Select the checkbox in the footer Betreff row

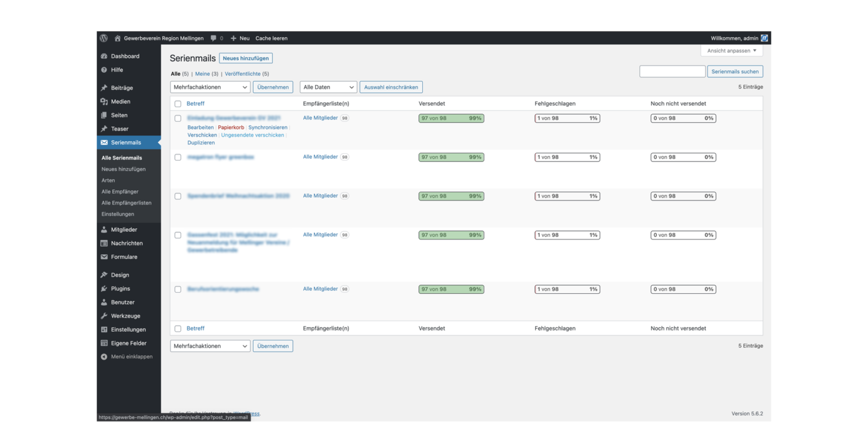point(178,329)
